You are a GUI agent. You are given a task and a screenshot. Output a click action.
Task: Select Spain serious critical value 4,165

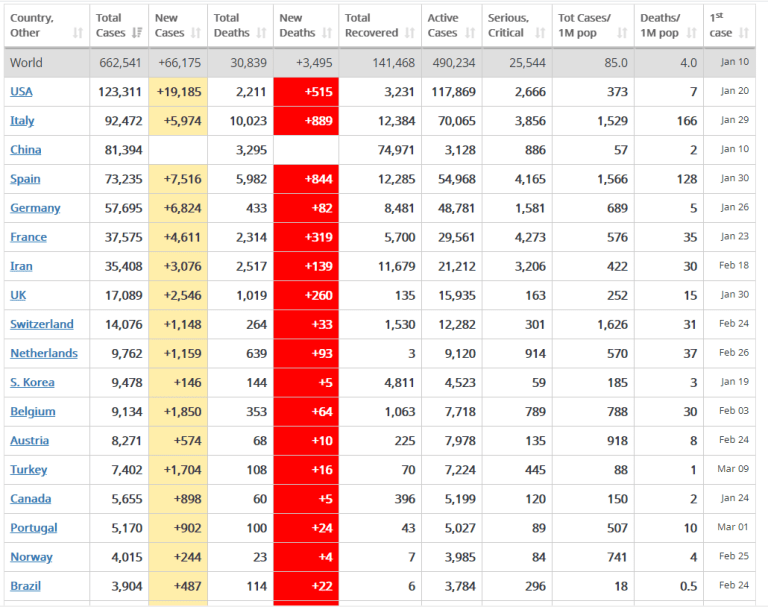click(x=530, y=179)
